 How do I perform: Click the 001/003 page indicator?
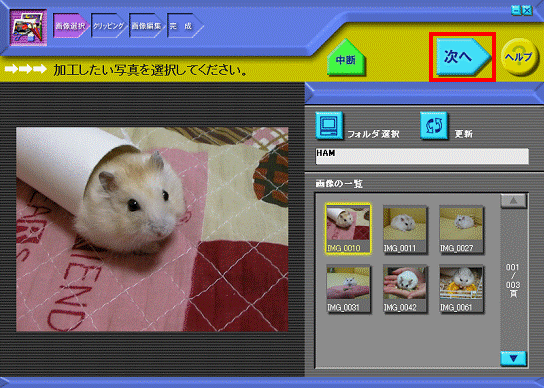tap(512, 280)
